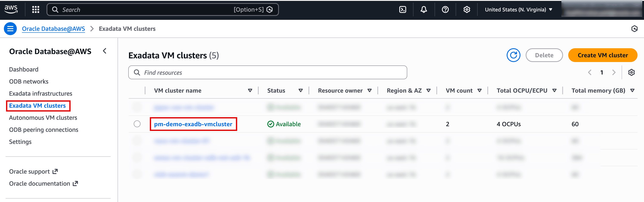Open Exadata VM clusters in the sidebar
644x202 pixels.
click(37, 106)
